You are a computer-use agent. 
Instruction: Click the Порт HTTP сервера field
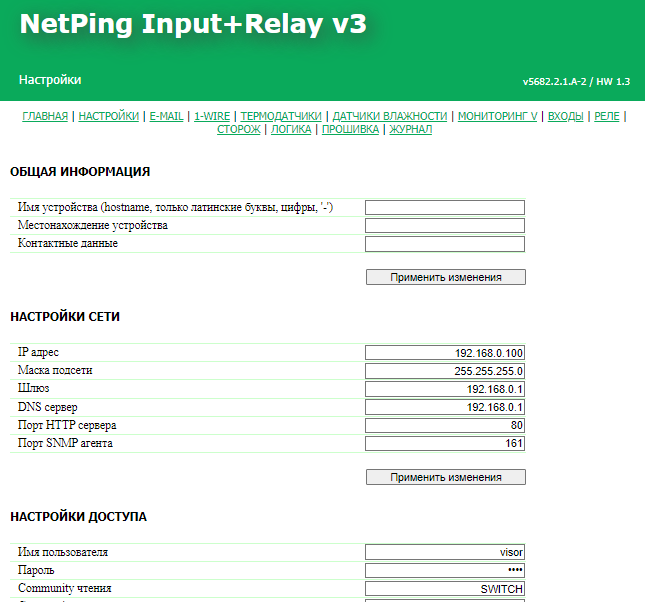click(444, 425)
